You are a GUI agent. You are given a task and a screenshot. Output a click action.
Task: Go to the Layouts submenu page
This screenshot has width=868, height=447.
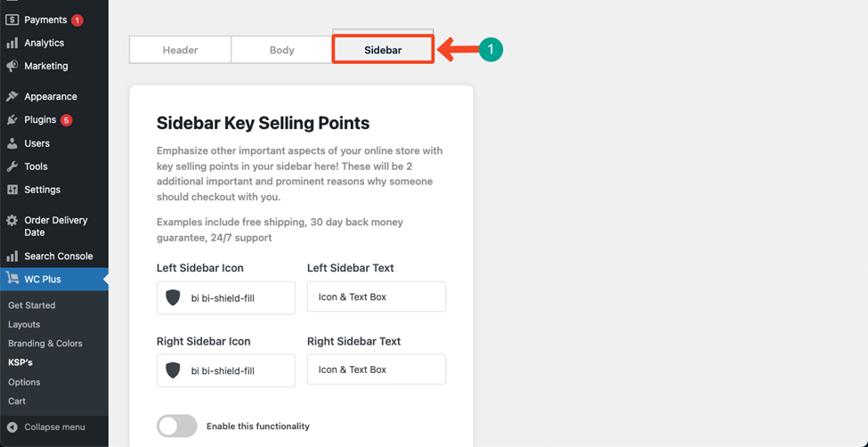pos(24,325)
